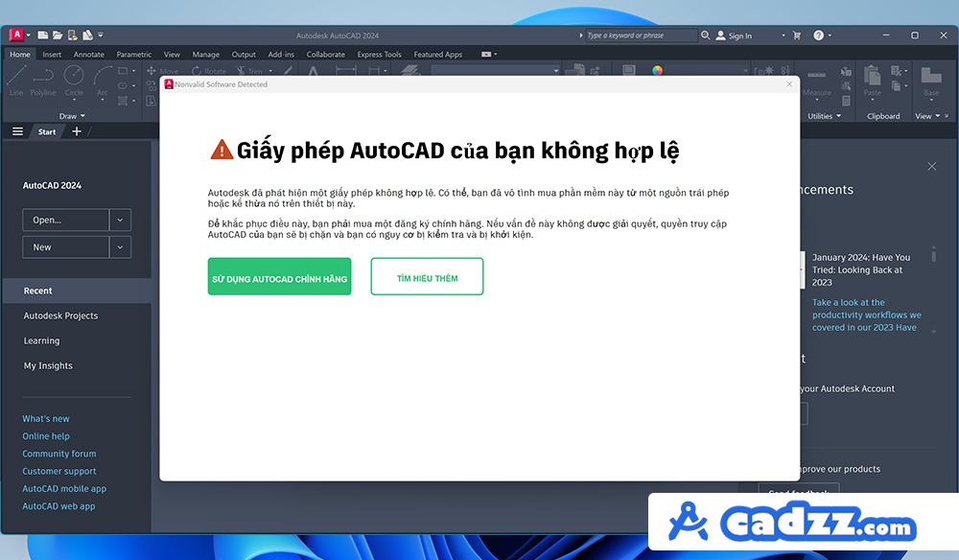Screen dimensions: 959x560
Task: Close the announcements panel with X
Action: click(x=931, y=166)
